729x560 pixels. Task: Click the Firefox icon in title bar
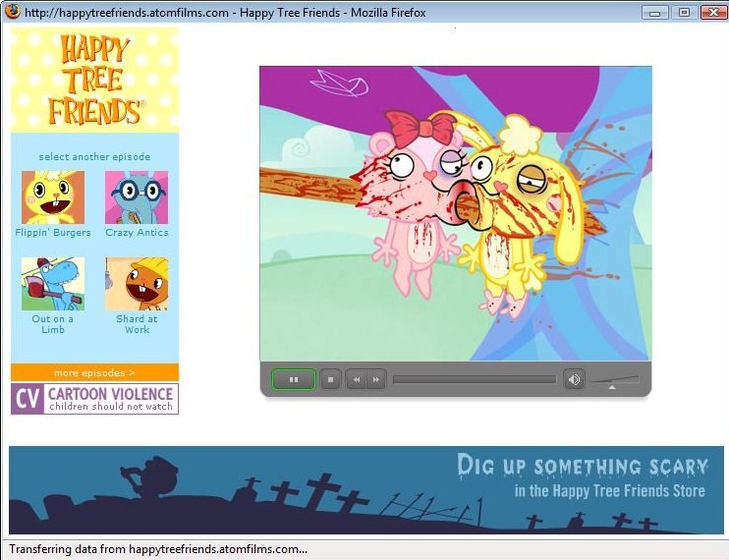click(x=13, y=11)
